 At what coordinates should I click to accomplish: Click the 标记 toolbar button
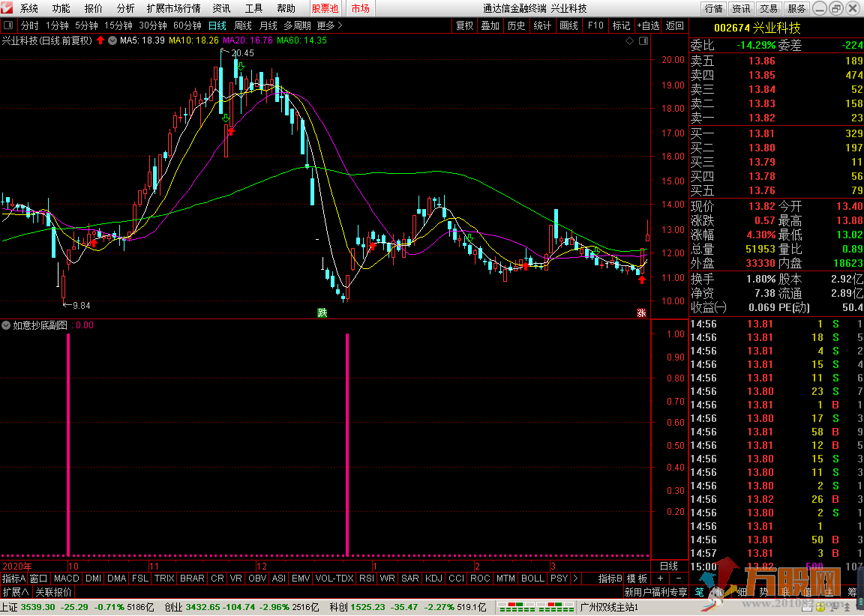pos(622,25)
